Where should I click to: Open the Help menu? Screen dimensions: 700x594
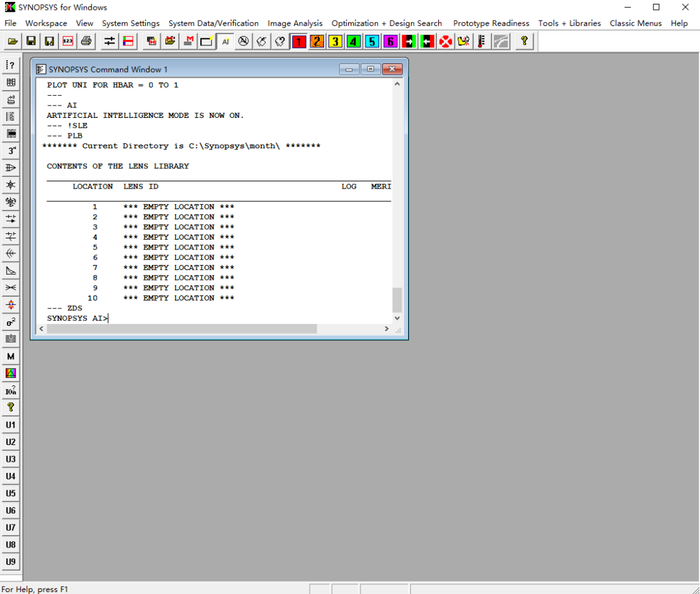pyautogui.click(x=679, y=23)
